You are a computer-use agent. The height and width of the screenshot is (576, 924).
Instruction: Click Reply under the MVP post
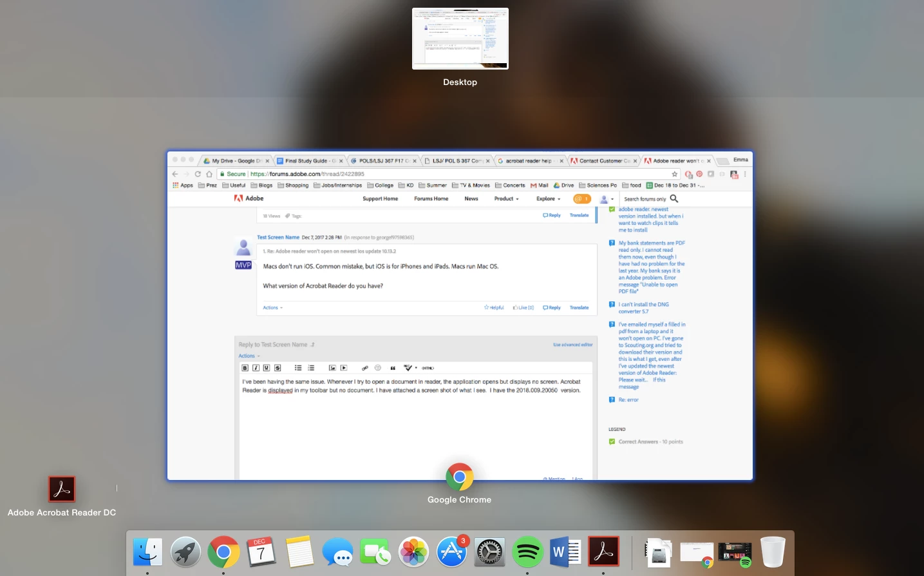coord(552,307)
